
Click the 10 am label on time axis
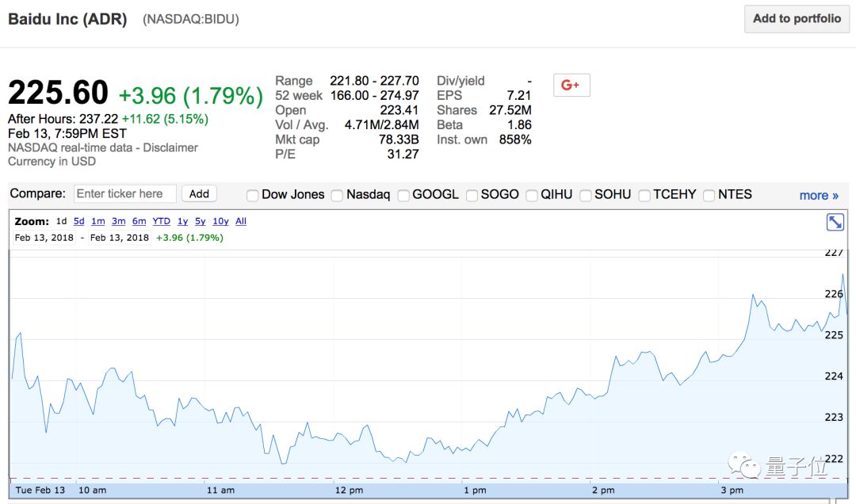[92, 491]
